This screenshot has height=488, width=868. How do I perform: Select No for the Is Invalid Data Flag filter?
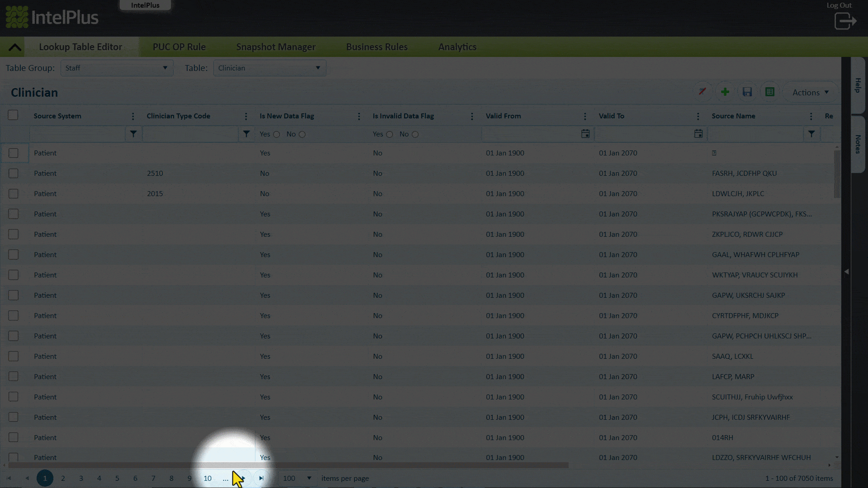pyautogui.click(x=415, y=135)
